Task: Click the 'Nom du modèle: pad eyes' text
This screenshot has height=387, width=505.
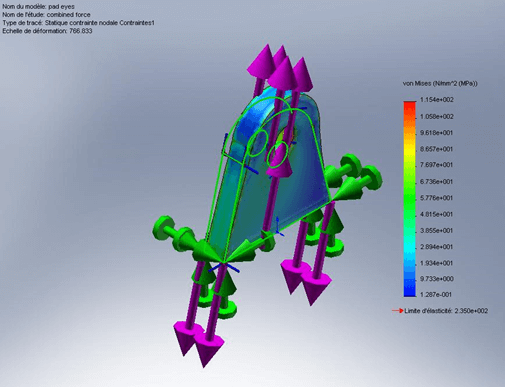Action: [x=39, y=6]
